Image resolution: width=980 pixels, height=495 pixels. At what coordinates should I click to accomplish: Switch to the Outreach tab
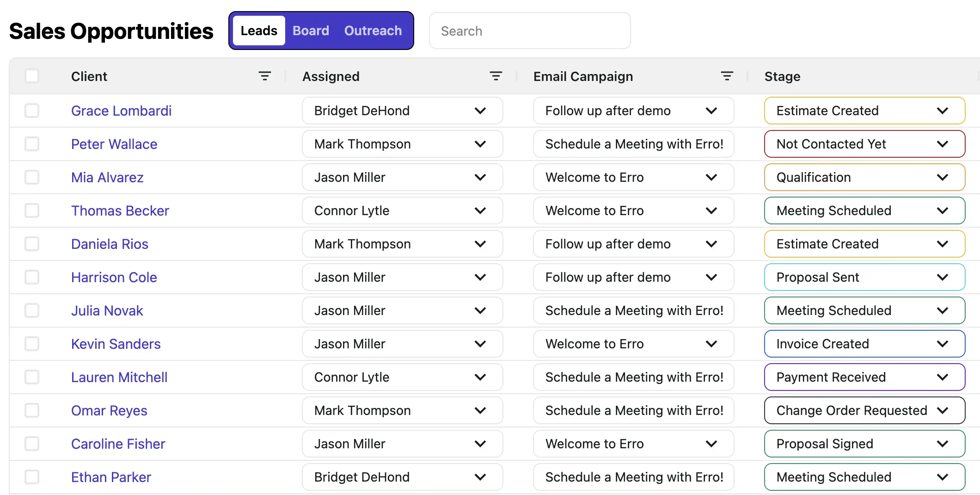[373, 31]
